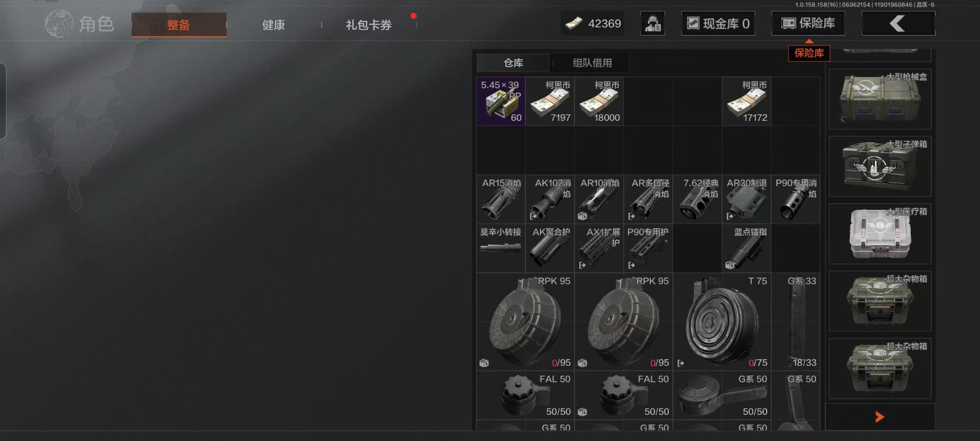Image resolution: width=980 pixels, height=441 pixels.
Task: Pick the T 75 drum magazine
Action: 722,322
